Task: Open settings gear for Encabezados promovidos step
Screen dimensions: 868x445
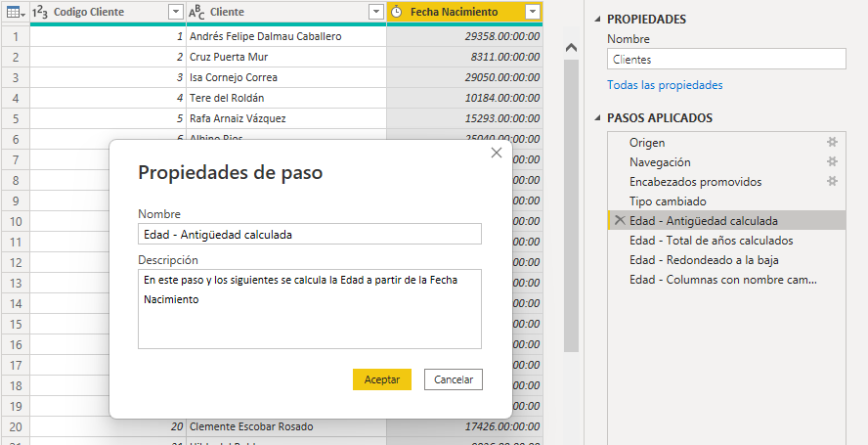Action: [x=832, y=181]
